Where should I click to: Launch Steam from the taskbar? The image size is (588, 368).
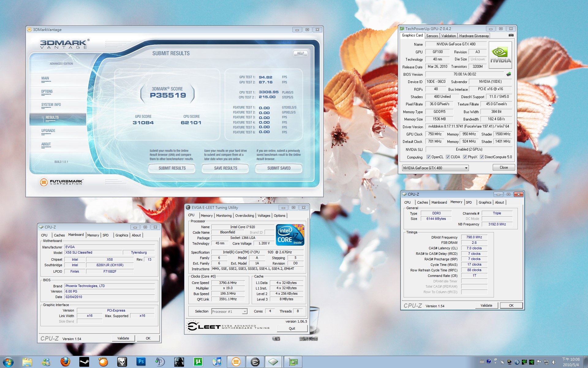click(84, 362)
